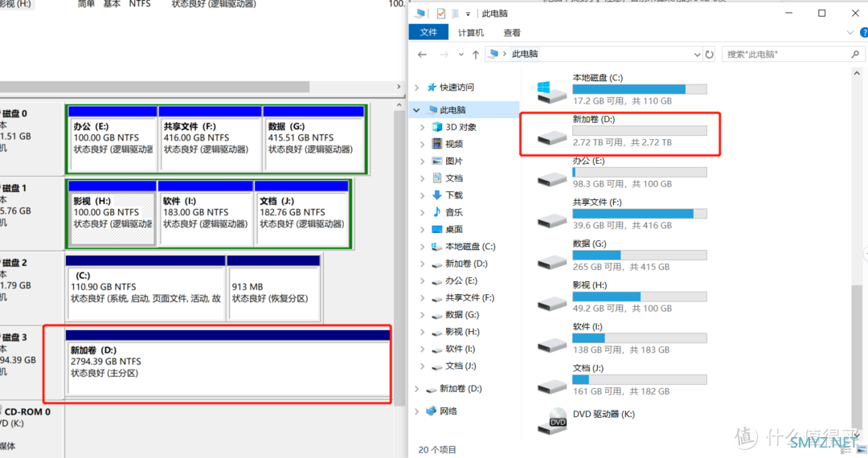Click the 图片 folder icon in the navigation tree
868x458 pixels.
pyautogui.click(x=436, y=161)
